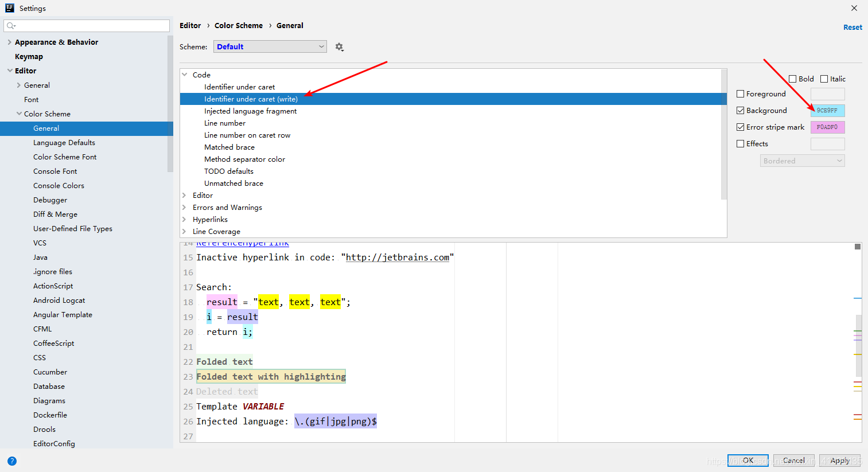
Task: Open the Bordered effects dropdown
Action: click(x=802, y=161)
